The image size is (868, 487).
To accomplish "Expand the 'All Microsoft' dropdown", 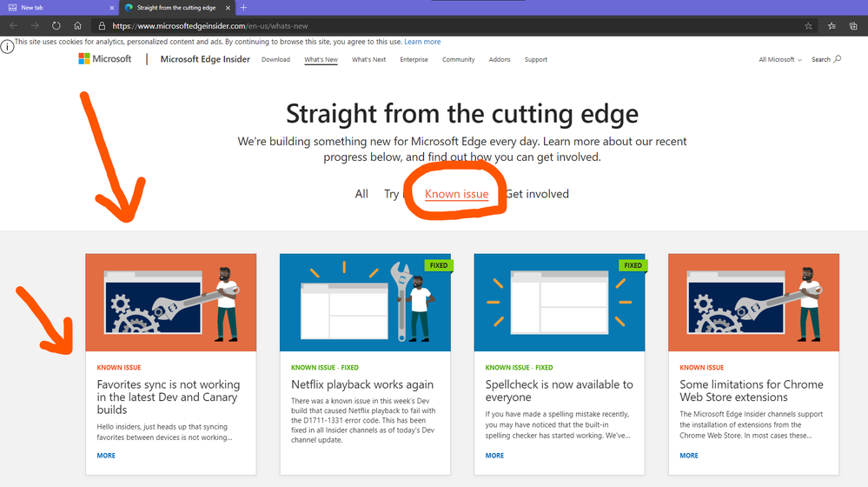I will [780, 59].
